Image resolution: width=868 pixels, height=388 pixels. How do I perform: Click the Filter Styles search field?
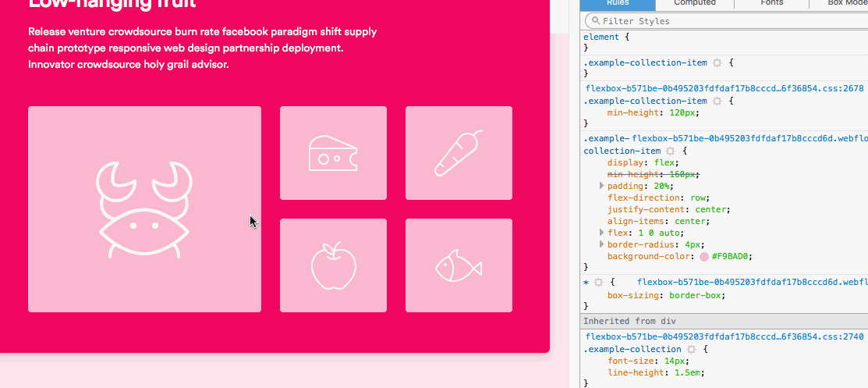725,21
